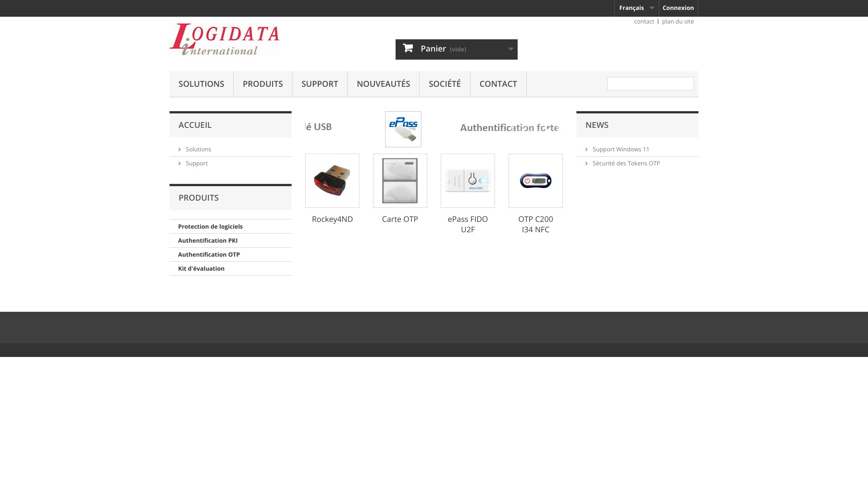Open the Carte OTP product image
This screenshot has height=488, width=868.
400,181
